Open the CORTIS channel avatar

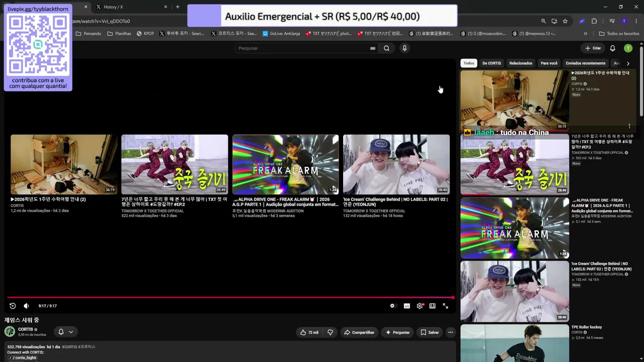10,331
